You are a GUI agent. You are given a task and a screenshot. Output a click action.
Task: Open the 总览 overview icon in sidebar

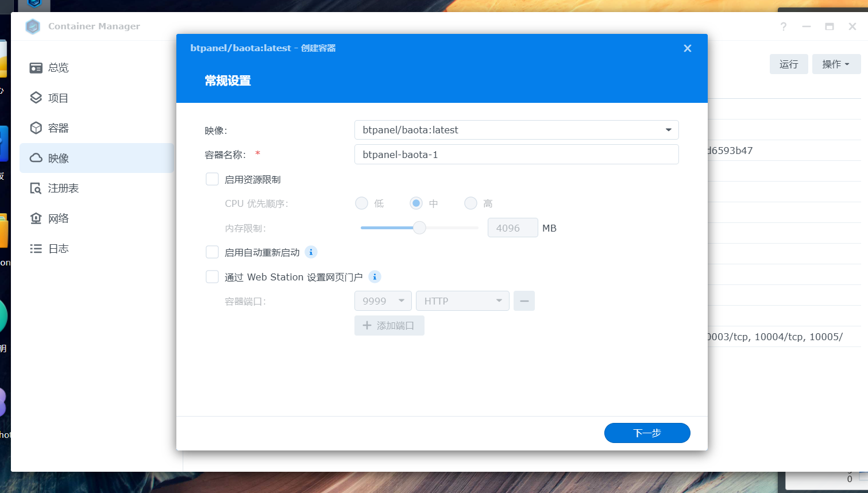pos(36,68)
